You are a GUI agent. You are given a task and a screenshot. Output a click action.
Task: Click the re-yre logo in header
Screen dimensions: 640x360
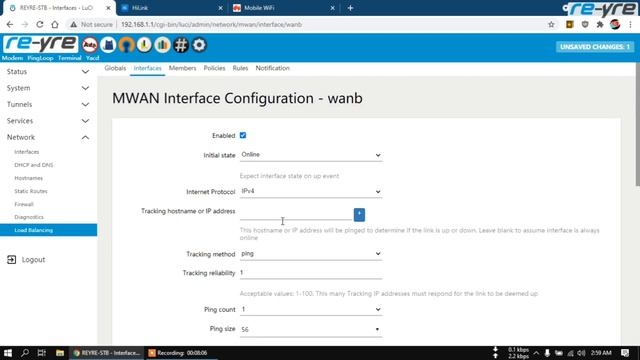tap(40, 44)
